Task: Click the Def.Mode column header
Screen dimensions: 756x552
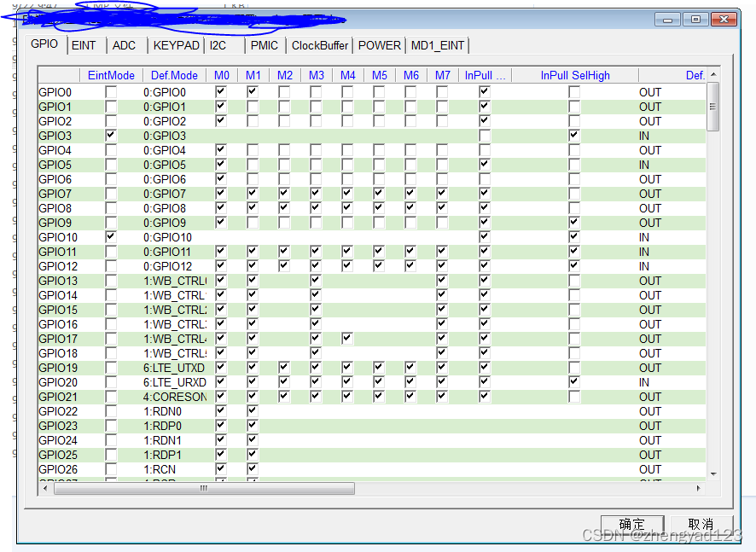Action: tap(173, 75)
